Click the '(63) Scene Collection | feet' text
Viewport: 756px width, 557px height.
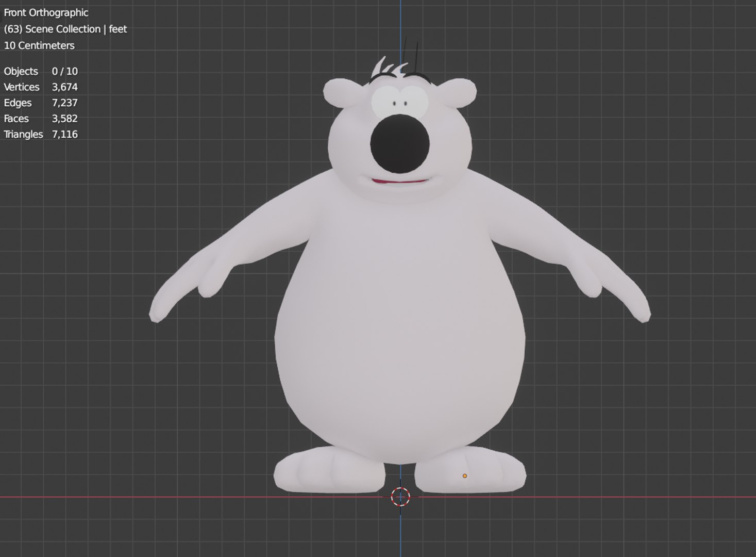pos(65,29)
